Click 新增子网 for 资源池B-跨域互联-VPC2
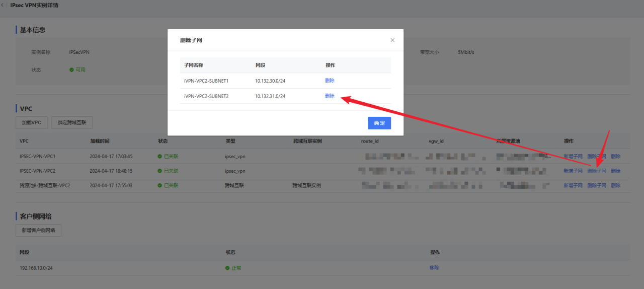 click(573, 186)
